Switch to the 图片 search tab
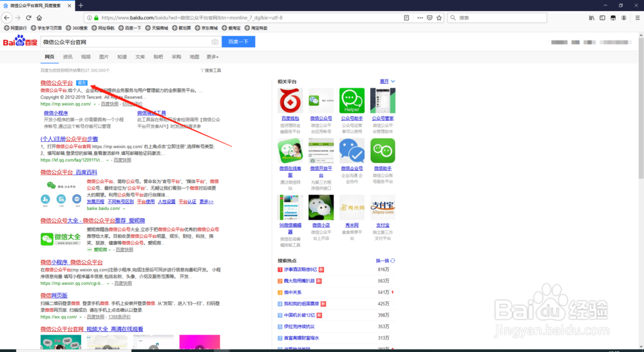Image resolution: width=644 pixels, height=352 pixels. pos(104,57)
